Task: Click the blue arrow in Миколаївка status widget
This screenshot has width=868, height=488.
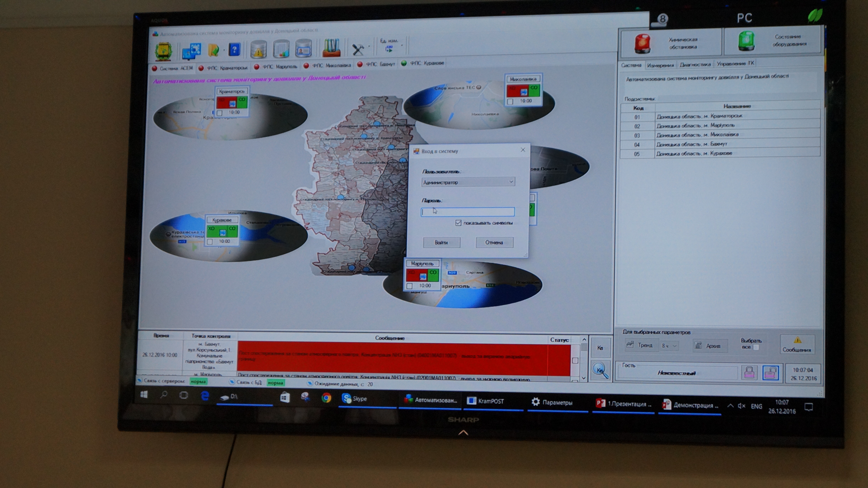Action: [x=524, y=92]
